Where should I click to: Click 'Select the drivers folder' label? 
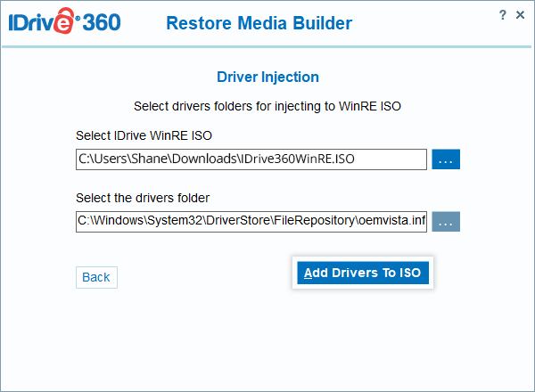coord(143,198)
